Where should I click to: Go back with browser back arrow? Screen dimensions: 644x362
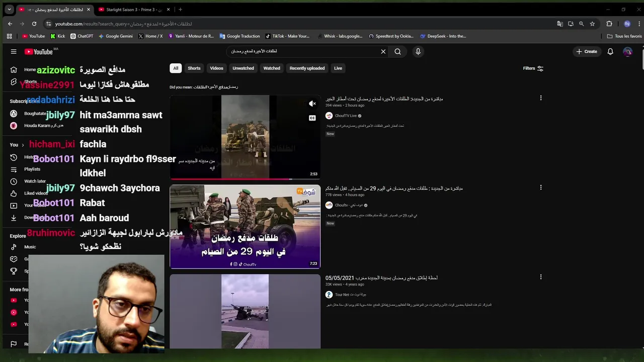(10, 24)
